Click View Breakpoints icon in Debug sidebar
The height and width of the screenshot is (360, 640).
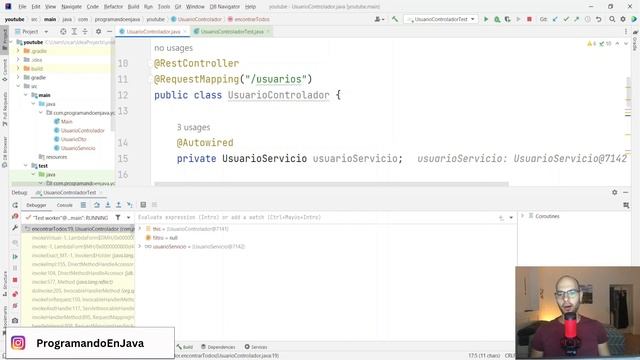click(15, 294)
